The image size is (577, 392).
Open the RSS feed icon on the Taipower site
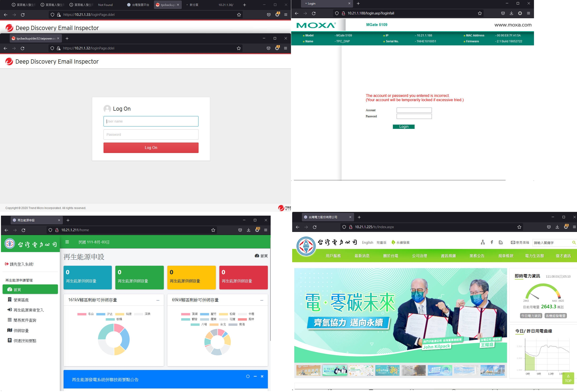(501, 243)
